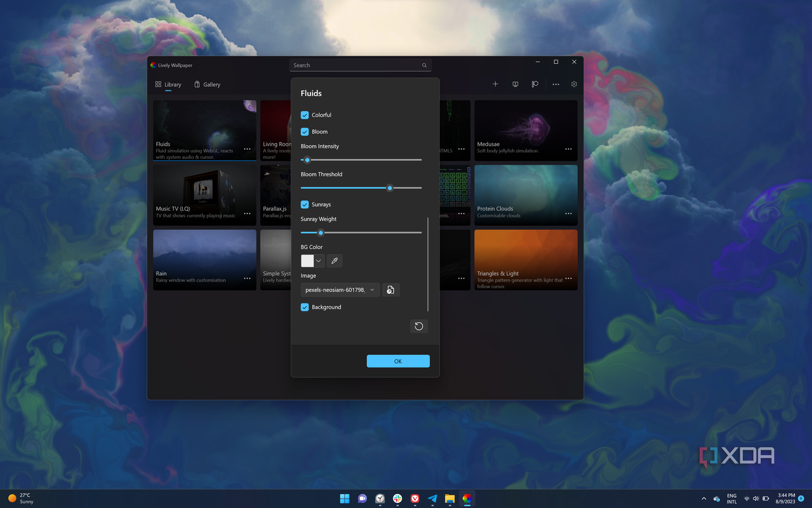
Task: Click the eyedropper next to BG Color
Action: pos(334,261)
